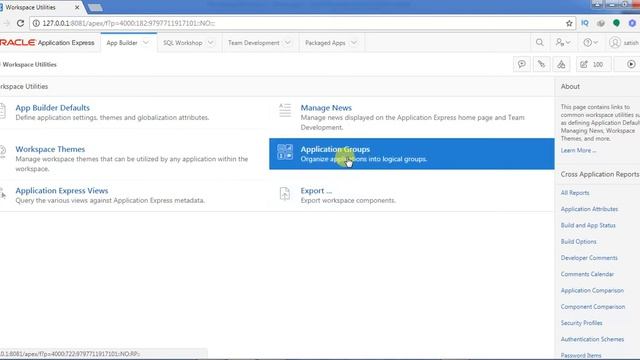The height and width of the screenshot is (360, 640).
Task: Open the All Reports link
Action: [x=575, y=193]
